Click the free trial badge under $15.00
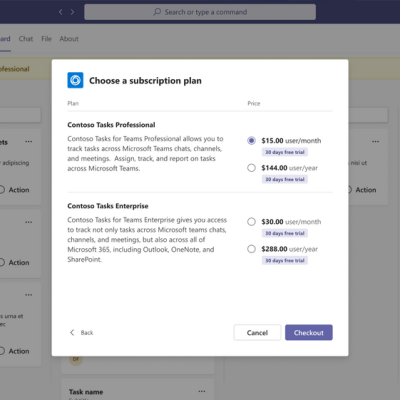 point(285,152)
